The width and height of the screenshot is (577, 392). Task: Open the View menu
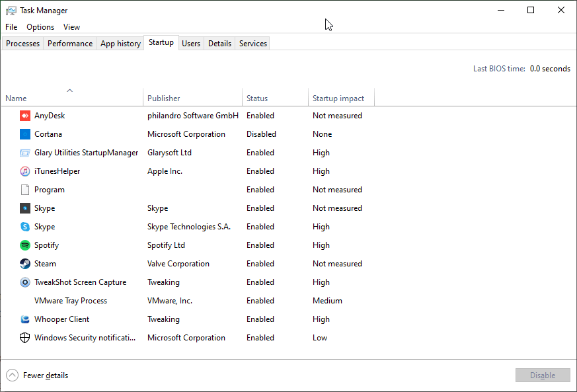pos(71,27)
